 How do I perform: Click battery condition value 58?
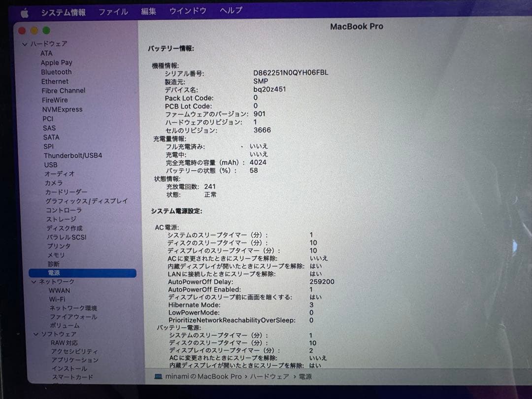254,170
